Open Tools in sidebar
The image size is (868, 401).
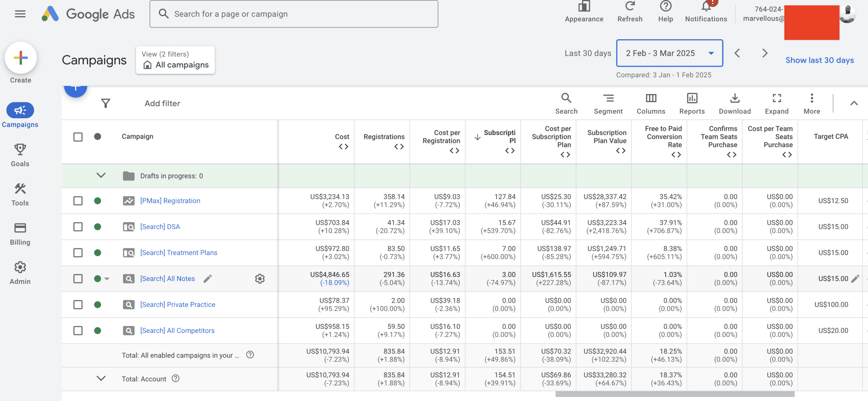pos(20,194)
